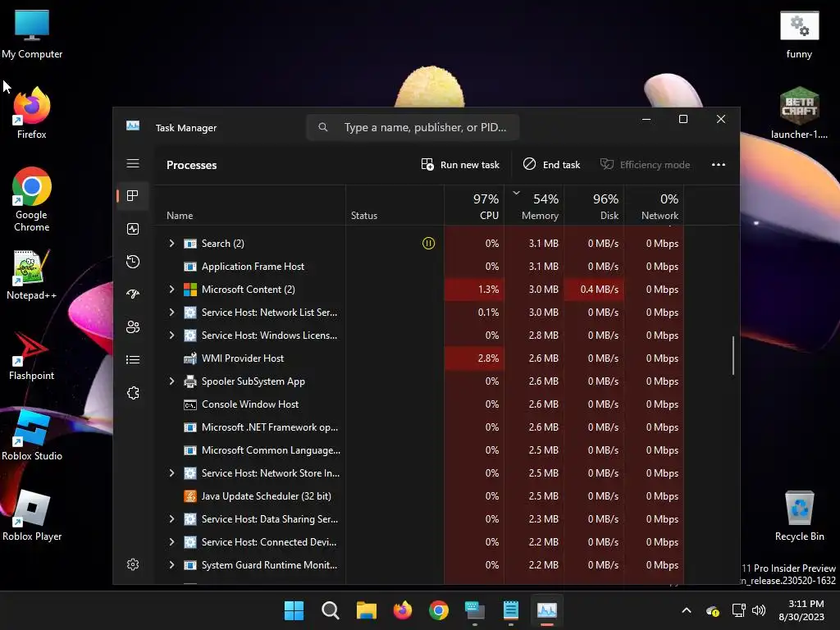
Task: Select the Flashpoint desktop icon
Action: click(x=32, y=356)
